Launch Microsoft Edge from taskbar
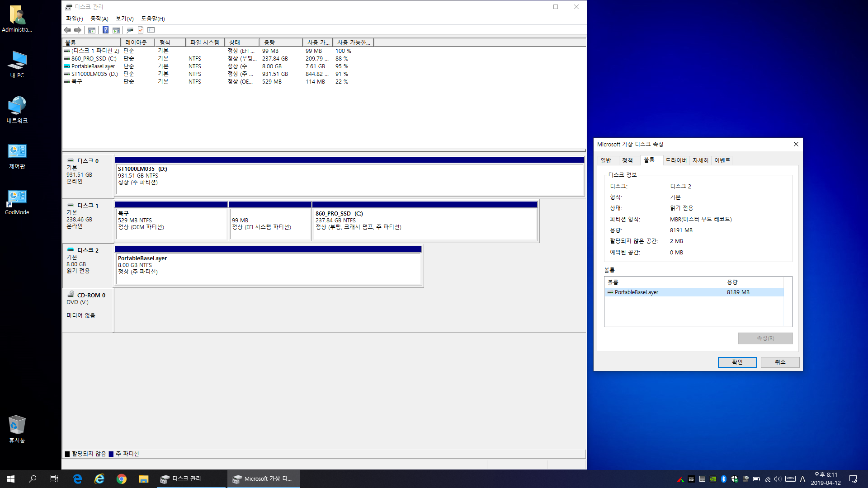 (x=77, y=479)
